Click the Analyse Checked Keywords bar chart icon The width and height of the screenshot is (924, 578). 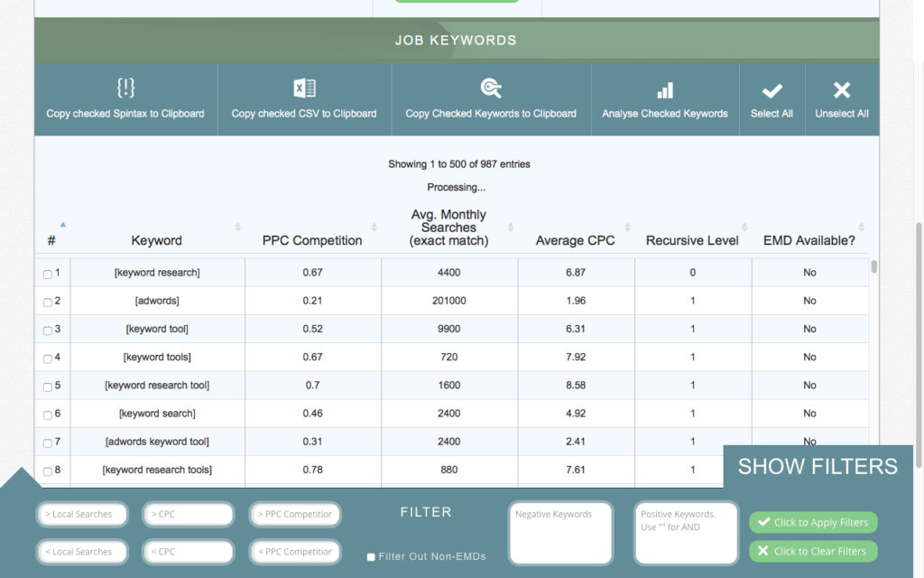pyautogui.click(x=665, y=89)
